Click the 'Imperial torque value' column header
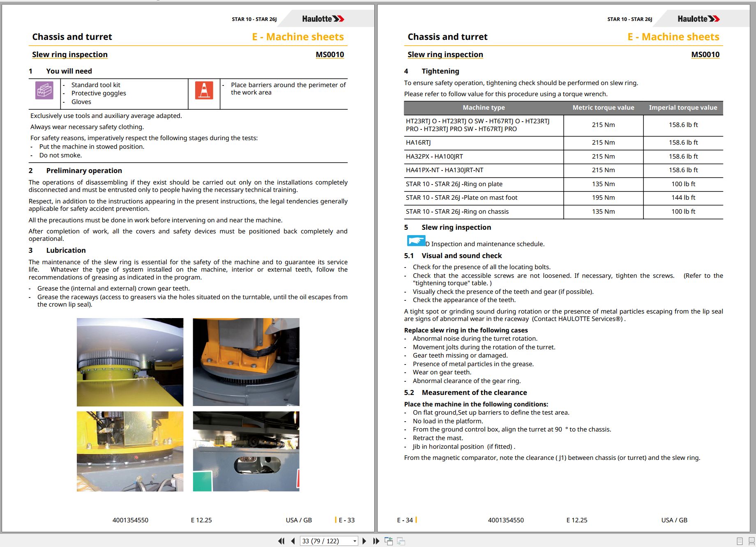This screenshot has height=547, width=756. click(x=683, y=108)
